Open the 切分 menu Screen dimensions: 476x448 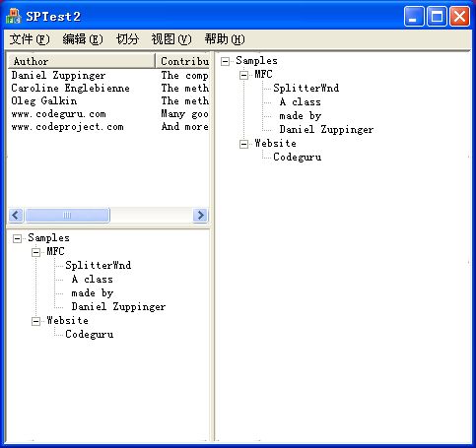[127, 39]
